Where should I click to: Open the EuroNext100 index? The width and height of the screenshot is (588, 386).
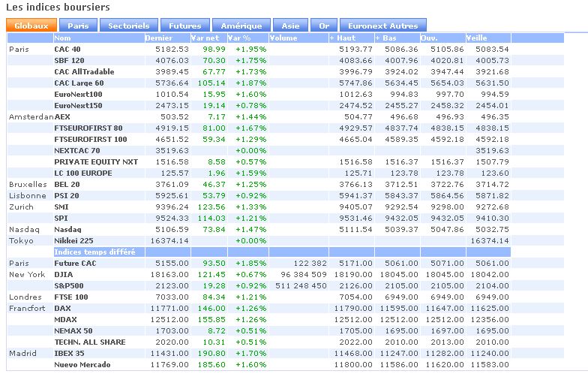78,95
